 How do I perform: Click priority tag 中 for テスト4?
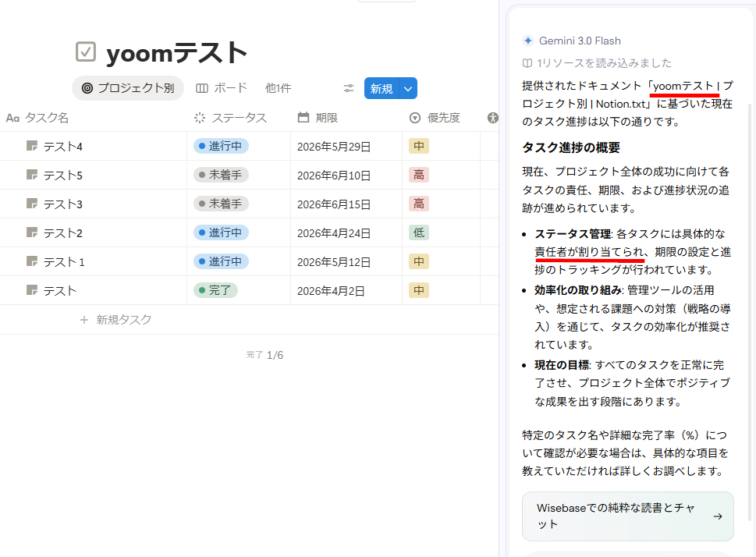tap(419, 146)
